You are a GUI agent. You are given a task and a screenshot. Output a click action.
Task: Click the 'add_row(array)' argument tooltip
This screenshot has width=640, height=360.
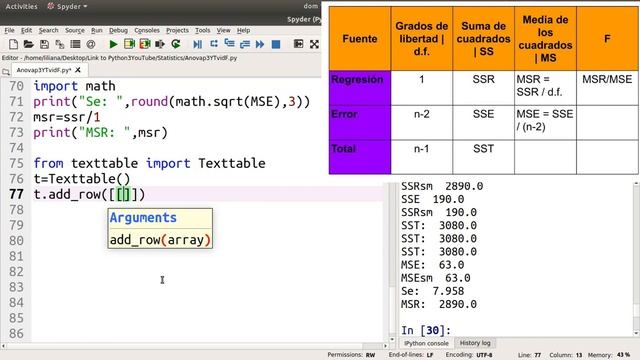[160, 240]
